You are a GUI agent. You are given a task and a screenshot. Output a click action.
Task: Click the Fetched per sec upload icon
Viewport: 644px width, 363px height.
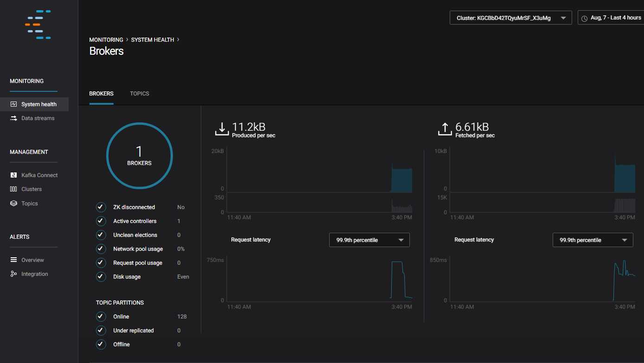click(x=445, y=129)
